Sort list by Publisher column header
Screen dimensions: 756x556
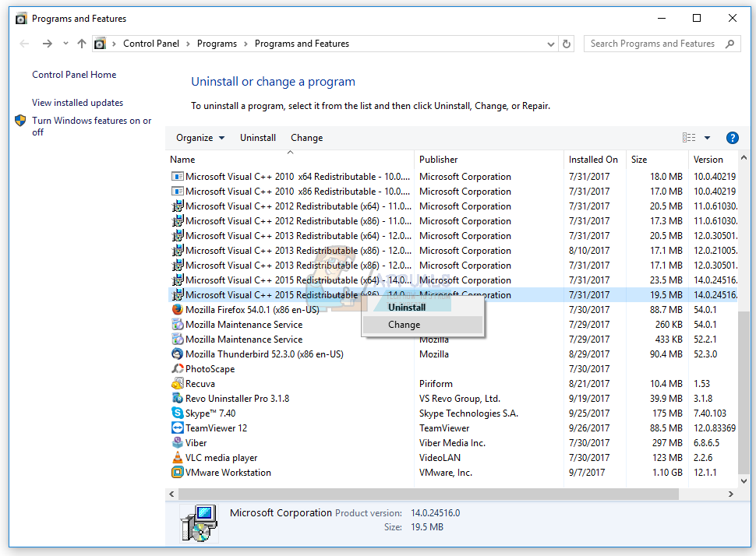489,160
